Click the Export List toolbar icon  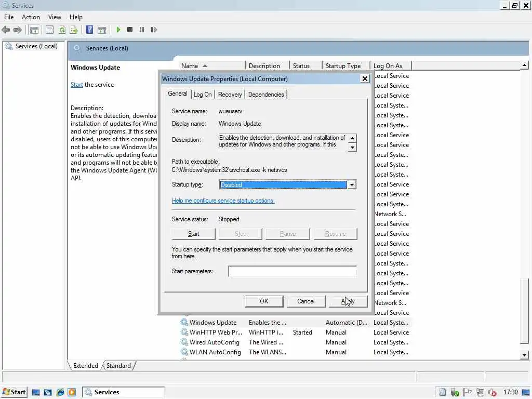click(74, 30)
